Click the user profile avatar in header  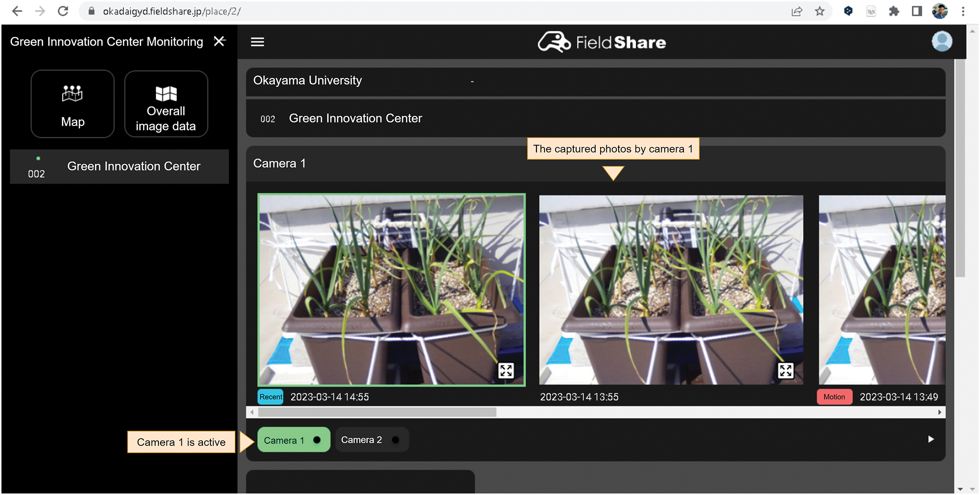[941, 42]
